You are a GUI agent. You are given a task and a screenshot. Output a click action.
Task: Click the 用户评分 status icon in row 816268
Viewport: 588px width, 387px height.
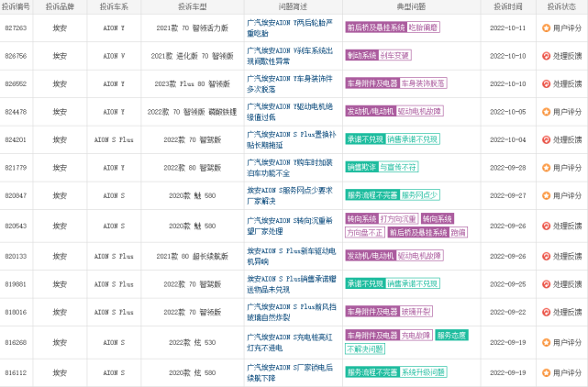tap(546, 342)
